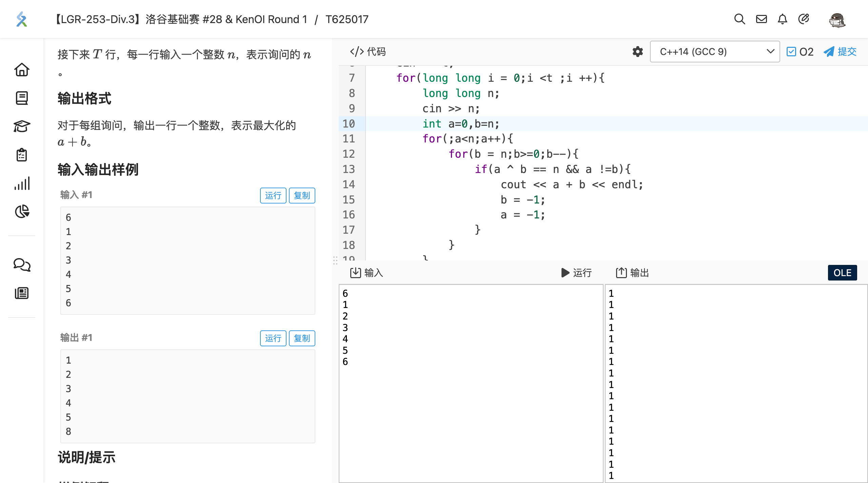Open the problem set book icon
Screen dimensions: 868x483
pyautogui.click(x=22, y=98)
